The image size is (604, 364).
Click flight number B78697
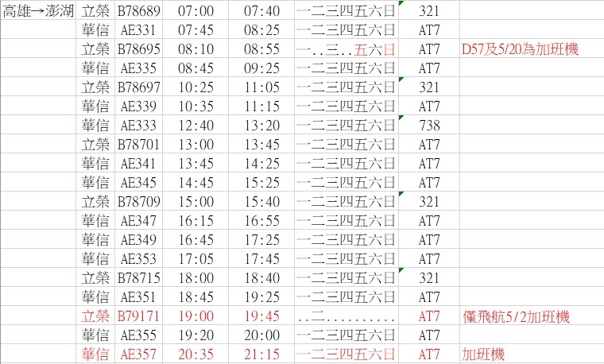point(138,87)
